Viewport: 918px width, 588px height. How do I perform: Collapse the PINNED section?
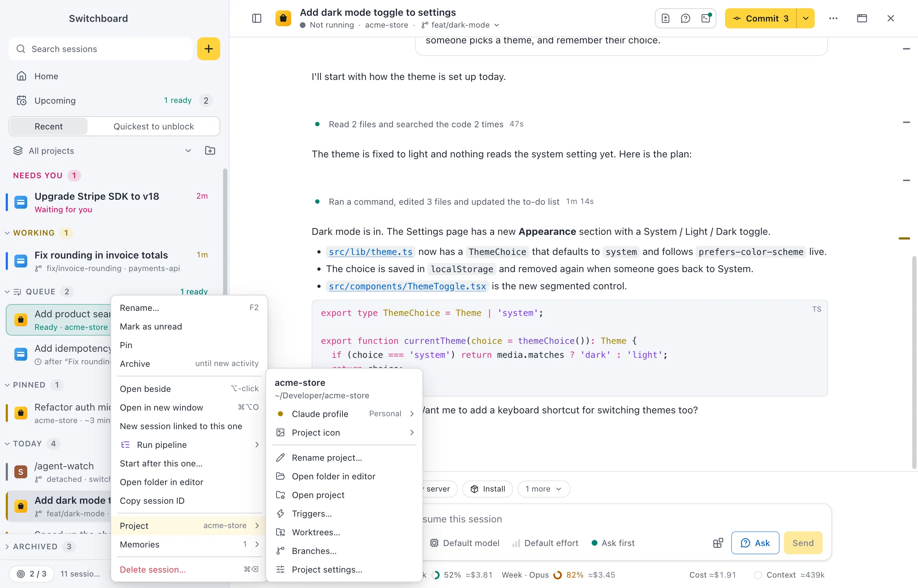(7, 385)
